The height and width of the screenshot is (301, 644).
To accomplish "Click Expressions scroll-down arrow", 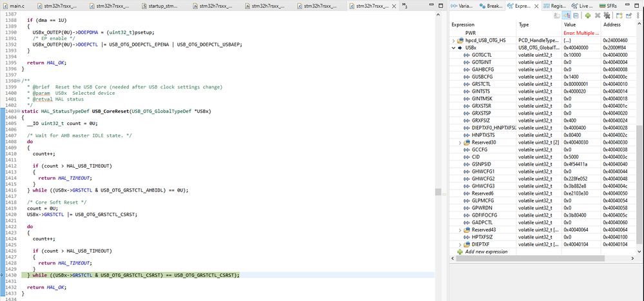I will coord(639,251).
